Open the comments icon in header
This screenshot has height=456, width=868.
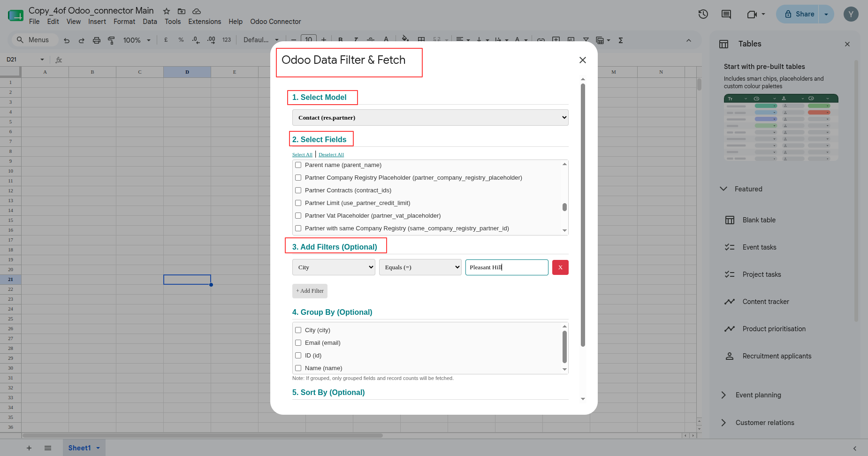[x=726, y=14]
